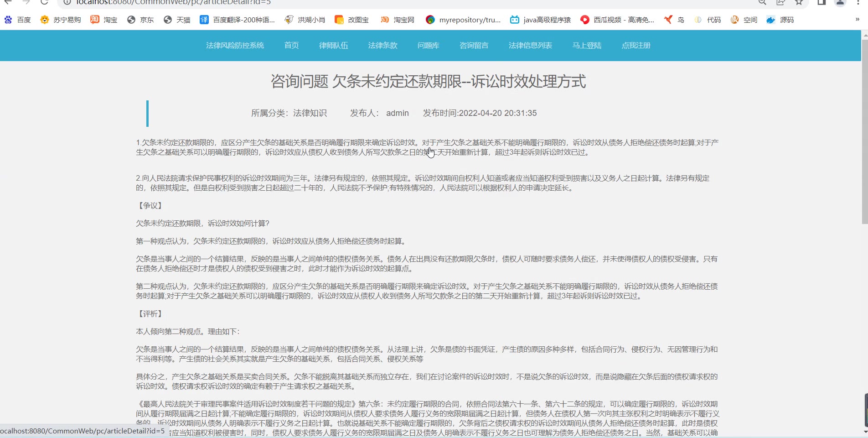Viewport: 868px width, 438px height.
Task: Select 法律条款 in the navigation bar
Action: 382,45
